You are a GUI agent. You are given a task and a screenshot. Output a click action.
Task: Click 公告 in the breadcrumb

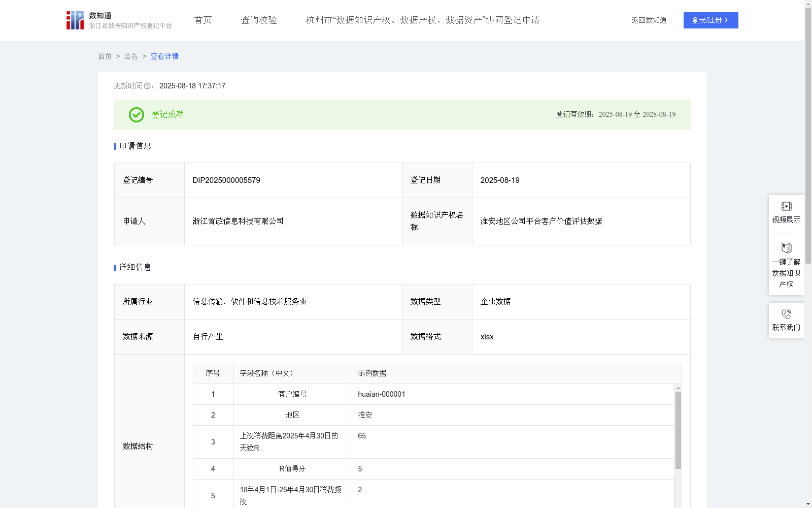(131, 56)
